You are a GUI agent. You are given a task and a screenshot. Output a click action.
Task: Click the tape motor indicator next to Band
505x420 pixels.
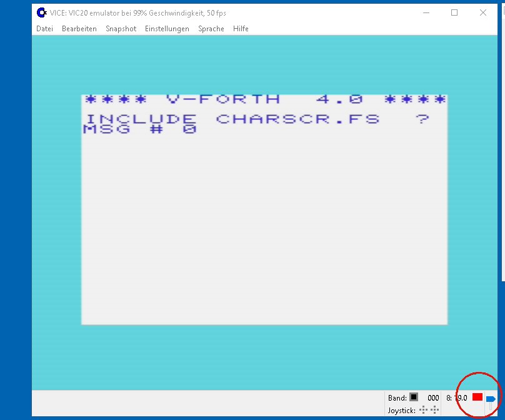pyautogui.click(x=414, y=397)
